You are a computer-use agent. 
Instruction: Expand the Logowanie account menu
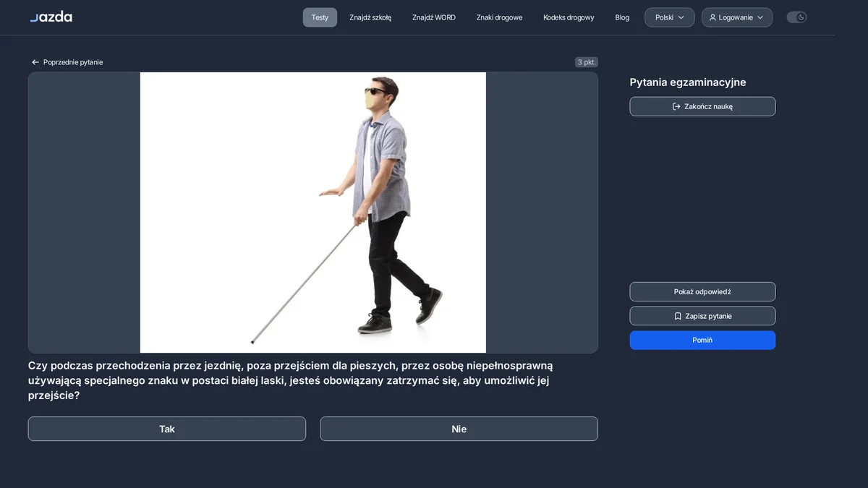pyautogui.click(x=736, y=17)
